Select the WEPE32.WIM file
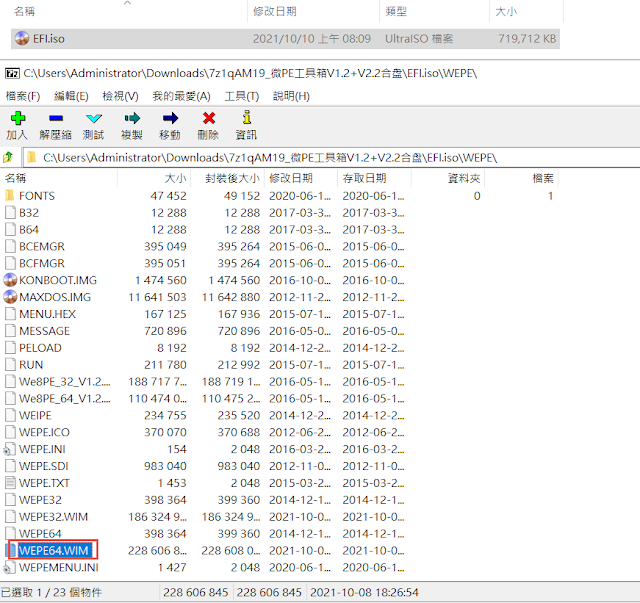The image size is (640, 603). click(x=53, y=517)
